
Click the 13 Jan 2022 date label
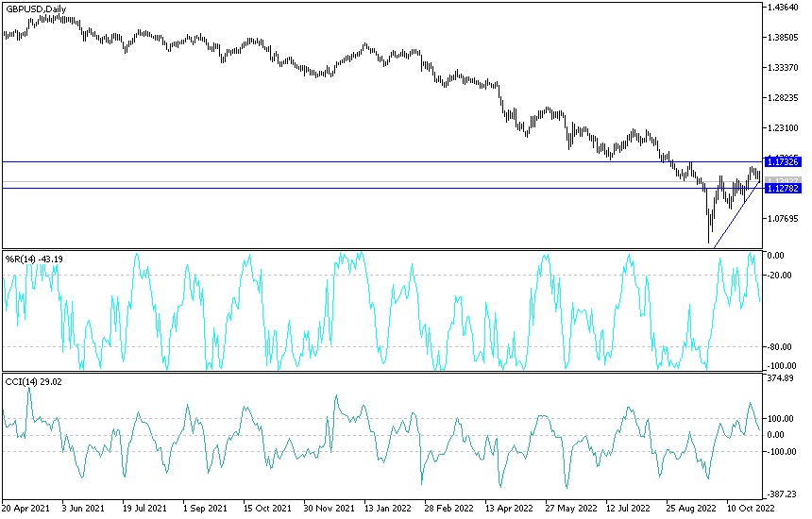(x=388, y=508)
